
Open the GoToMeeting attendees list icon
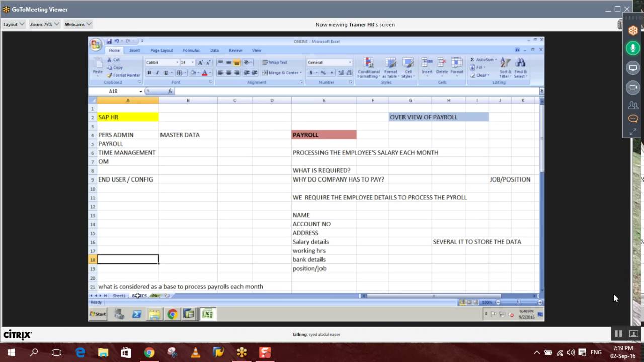click(633, 105)
